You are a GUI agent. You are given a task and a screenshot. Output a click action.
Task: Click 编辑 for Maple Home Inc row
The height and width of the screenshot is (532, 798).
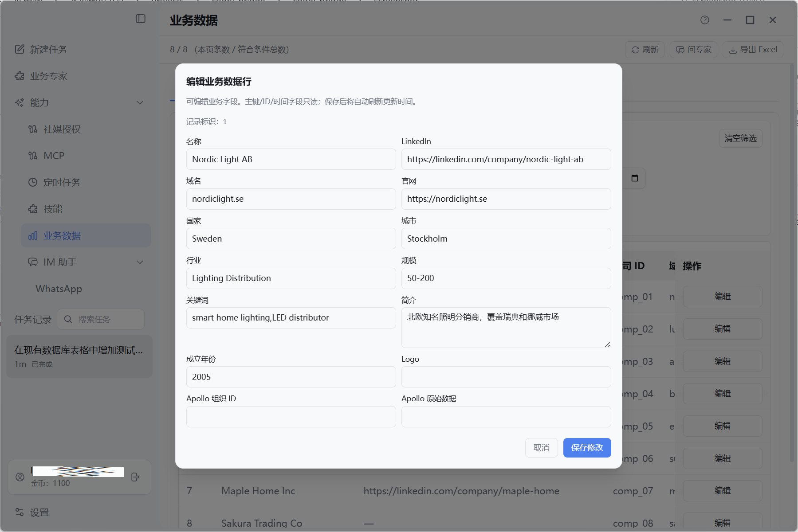[723, 491]
